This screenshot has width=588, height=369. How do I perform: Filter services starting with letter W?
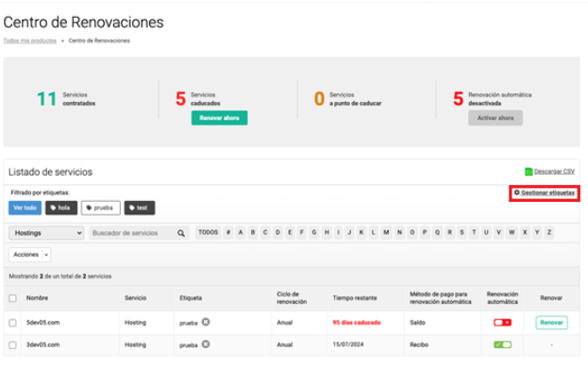[x=512, y=232]
